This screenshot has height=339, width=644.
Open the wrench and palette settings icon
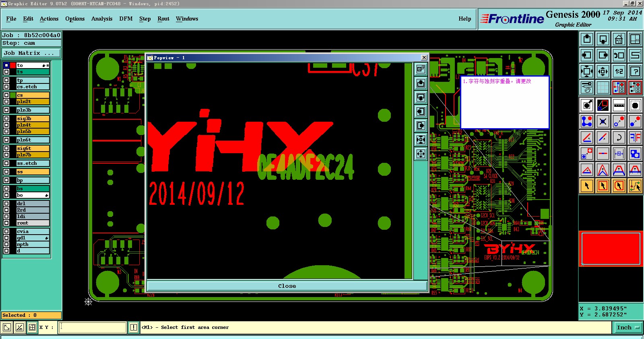point(587,87)
